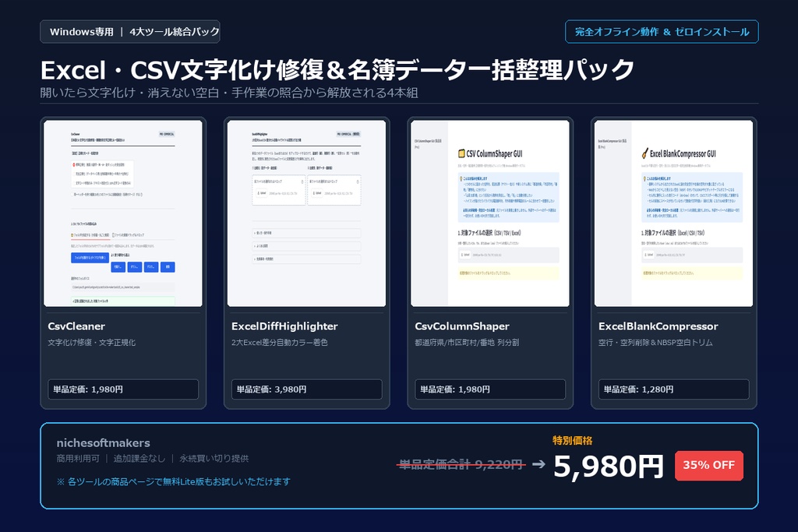Image resolution: width=798 pixels, height=532 pixels.
Task: Click the lightbulb icon in Excel BlankCompressor info box
Action: (644, 179)
